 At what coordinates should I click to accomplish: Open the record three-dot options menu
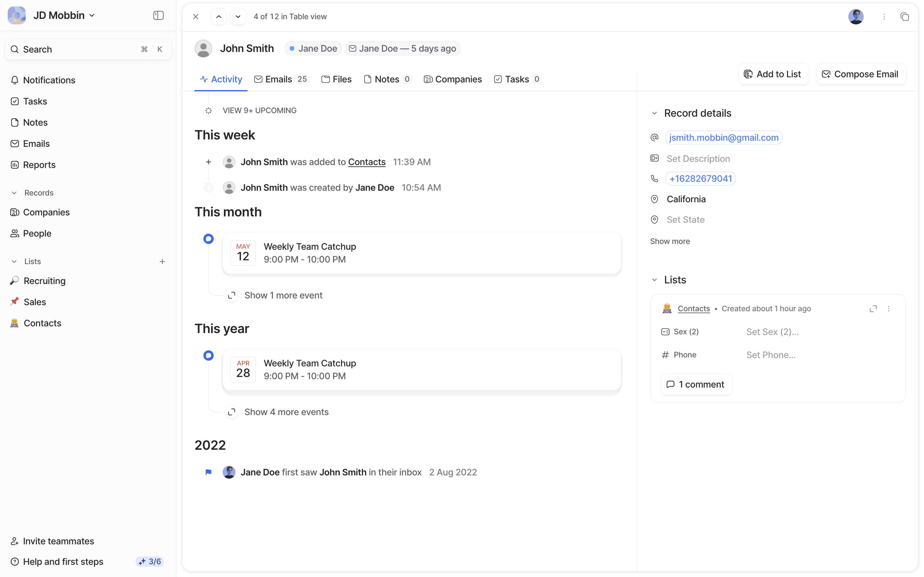pos(884,16)
